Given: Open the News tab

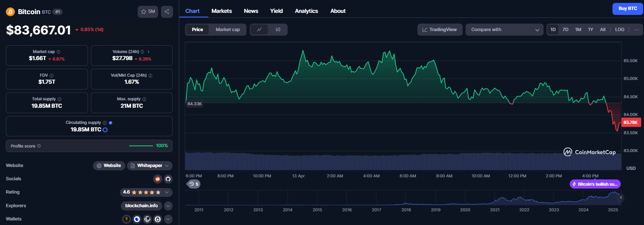Looking at the screenshot, I should pyautogui.click(x=251, y=11).
